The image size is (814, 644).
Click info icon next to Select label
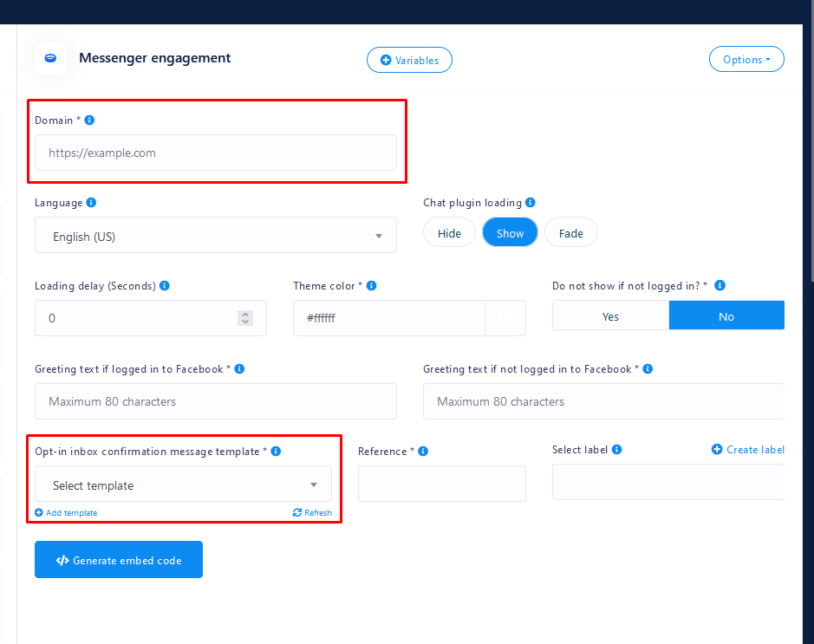tap(616, 450)
